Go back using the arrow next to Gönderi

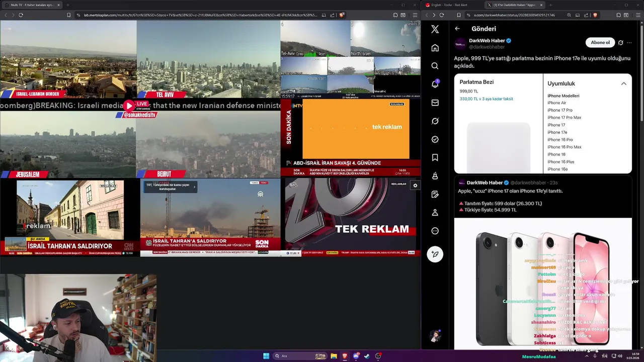click(457, 29)
